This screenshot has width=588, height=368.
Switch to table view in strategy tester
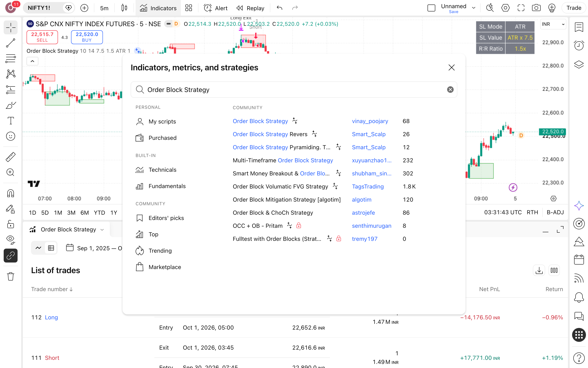51,248
